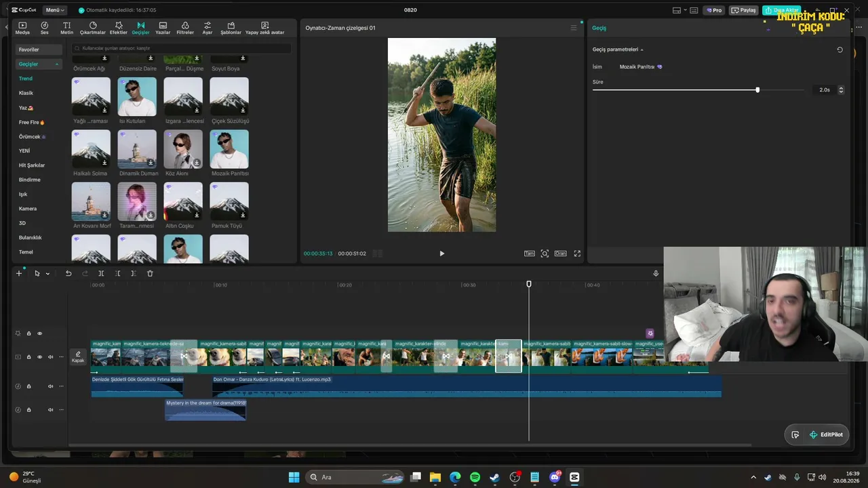Screen dimensions: 868x488
Task: Lock the main video track
Action: [28, 357]
